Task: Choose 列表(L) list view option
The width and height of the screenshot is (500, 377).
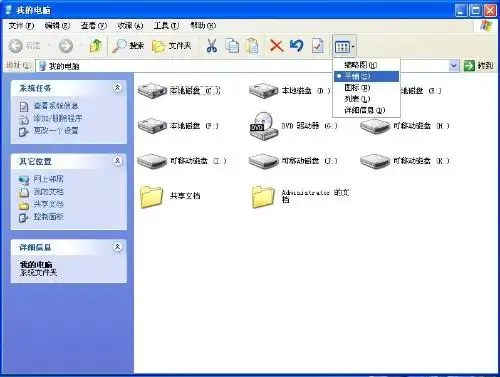Action: [x=366, y=99]
